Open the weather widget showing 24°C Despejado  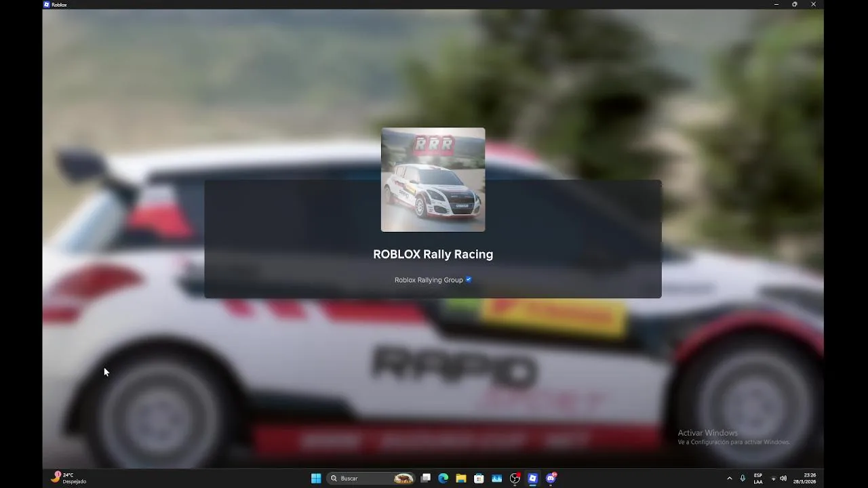point(68,478)
